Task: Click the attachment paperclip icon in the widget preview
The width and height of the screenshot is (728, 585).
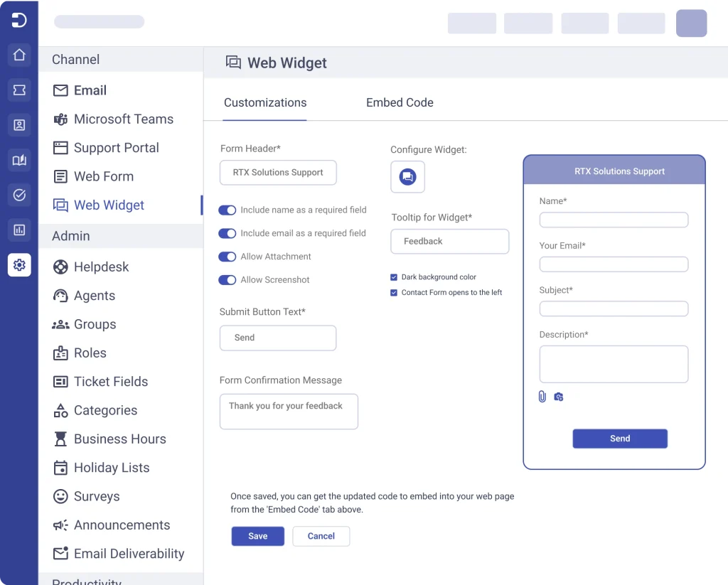Action: tap(542, 396)
